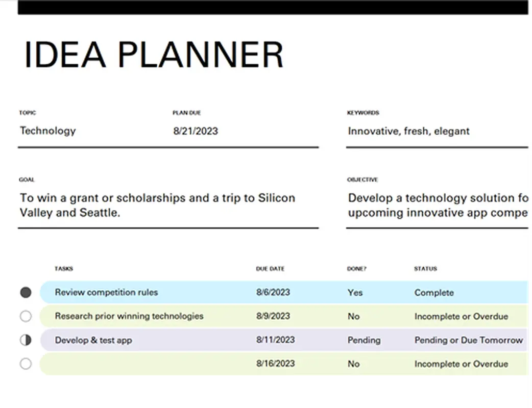Select the Innovative, fresh, elegant keywords field
Image resolution: width=532 pixels, height=408 pixels.
tap(408, 131)
